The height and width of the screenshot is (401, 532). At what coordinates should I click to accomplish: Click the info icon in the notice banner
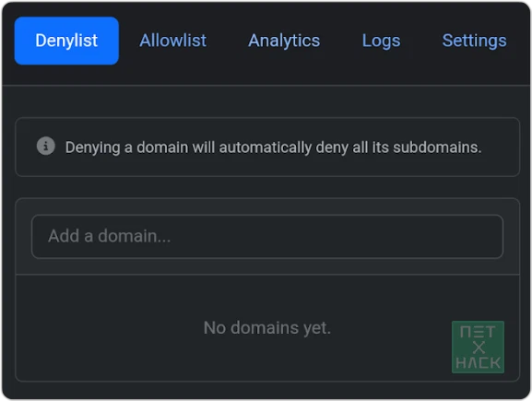click(x=46, y=146)
